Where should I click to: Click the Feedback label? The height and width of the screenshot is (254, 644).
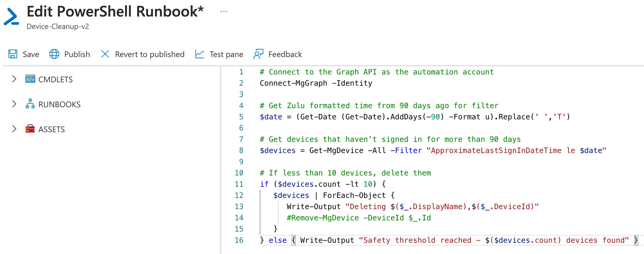(x=285, y=54)
